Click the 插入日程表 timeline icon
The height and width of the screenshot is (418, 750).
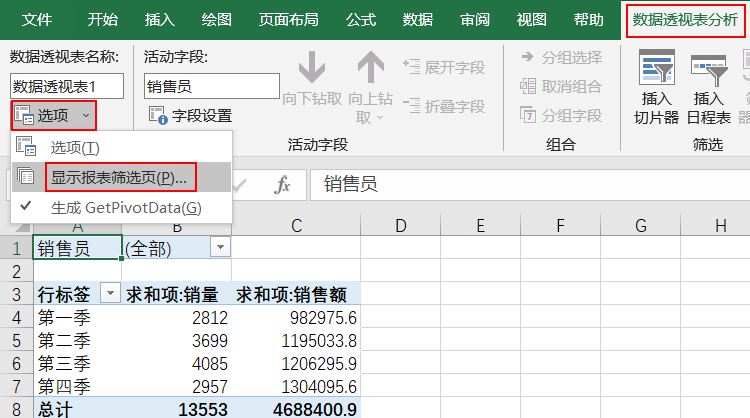point(708,68)
